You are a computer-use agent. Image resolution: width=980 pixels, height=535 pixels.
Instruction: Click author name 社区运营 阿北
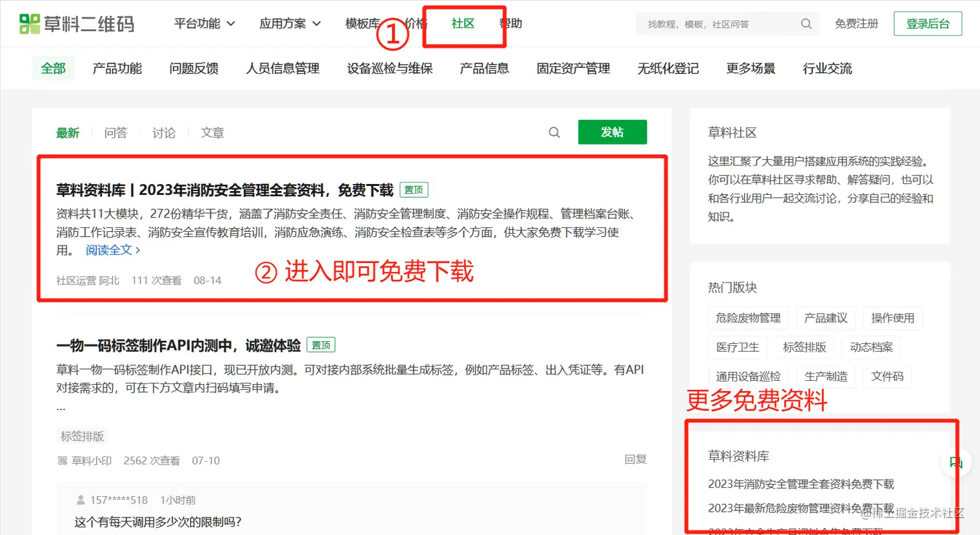[x=87, y=280]
